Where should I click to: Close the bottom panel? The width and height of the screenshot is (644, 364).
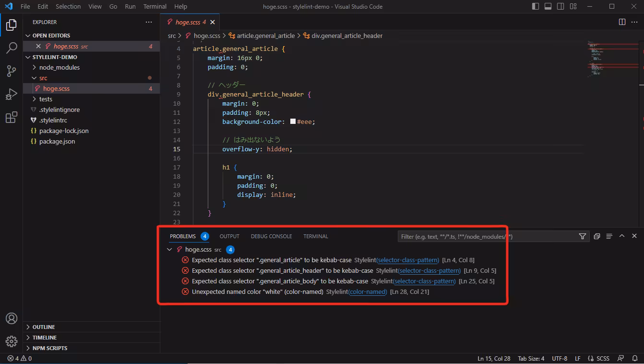634,236
